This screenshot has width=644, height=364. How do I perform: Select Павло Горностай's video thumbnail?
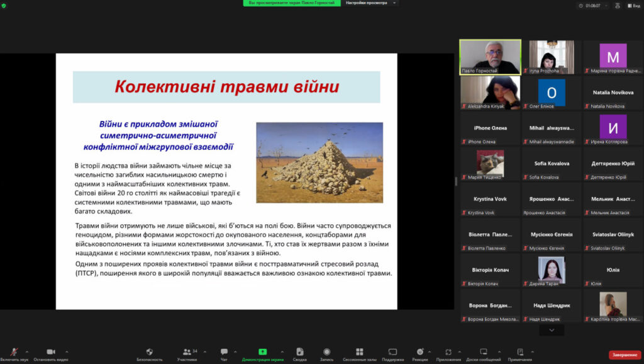click(490, 57)
